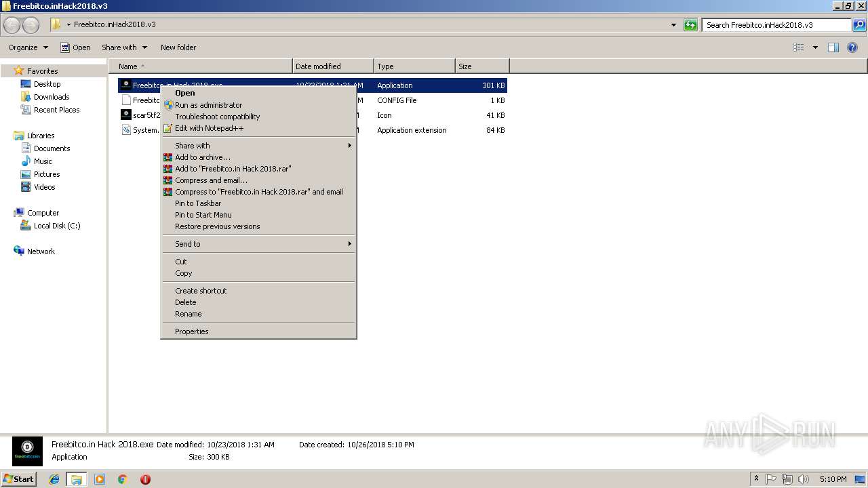Click the Action Center flag icon
The image size is (868, 488).
pos(771,479)
